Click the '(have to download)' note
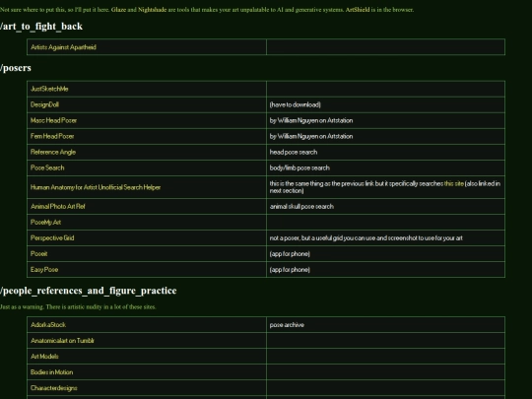This screenshot has width=532, height=399. [296, 104]
